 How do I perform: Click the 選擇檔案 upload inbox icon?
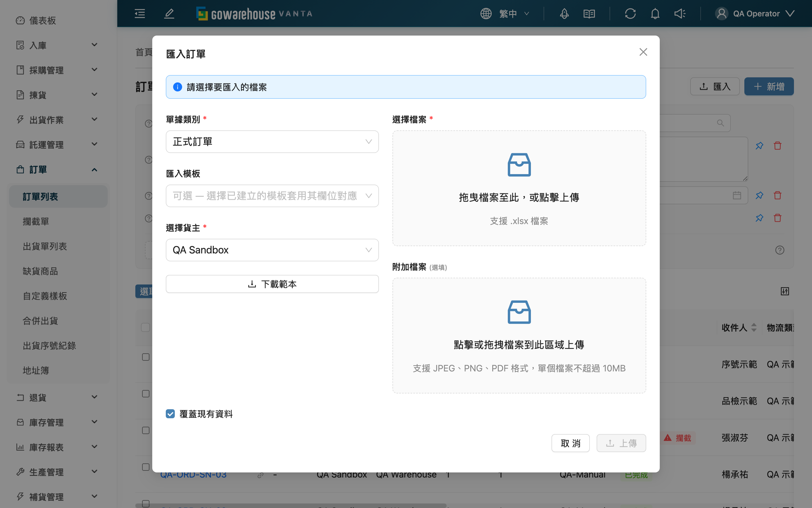tap(519, 165)
